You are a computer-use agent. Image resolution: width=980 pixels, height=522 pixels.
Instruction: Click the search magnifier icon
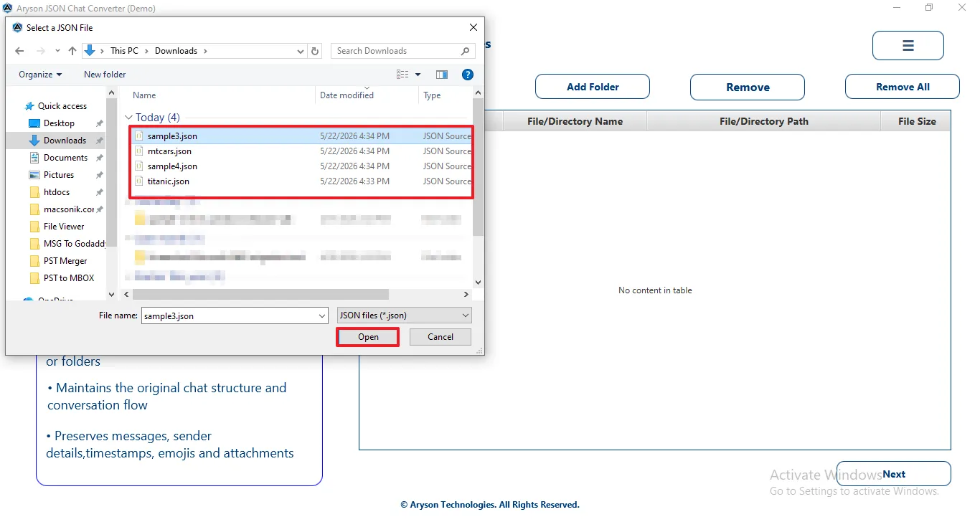tap(466, 51)
